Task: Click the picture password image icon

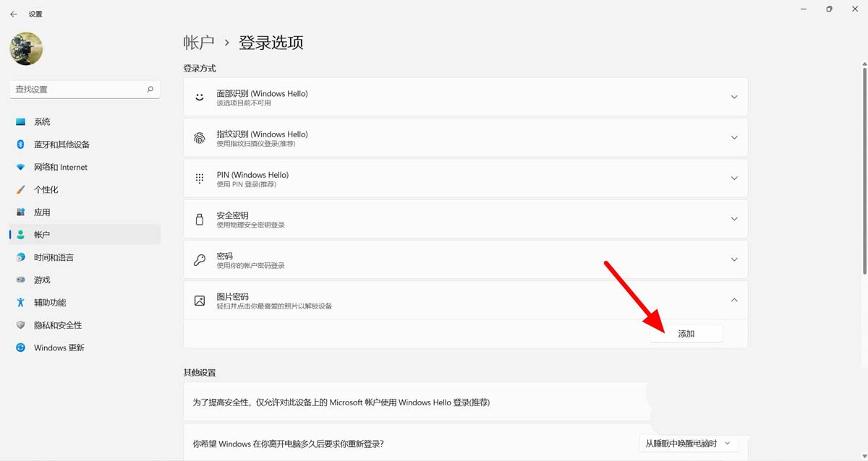Action: click(199, 300)
